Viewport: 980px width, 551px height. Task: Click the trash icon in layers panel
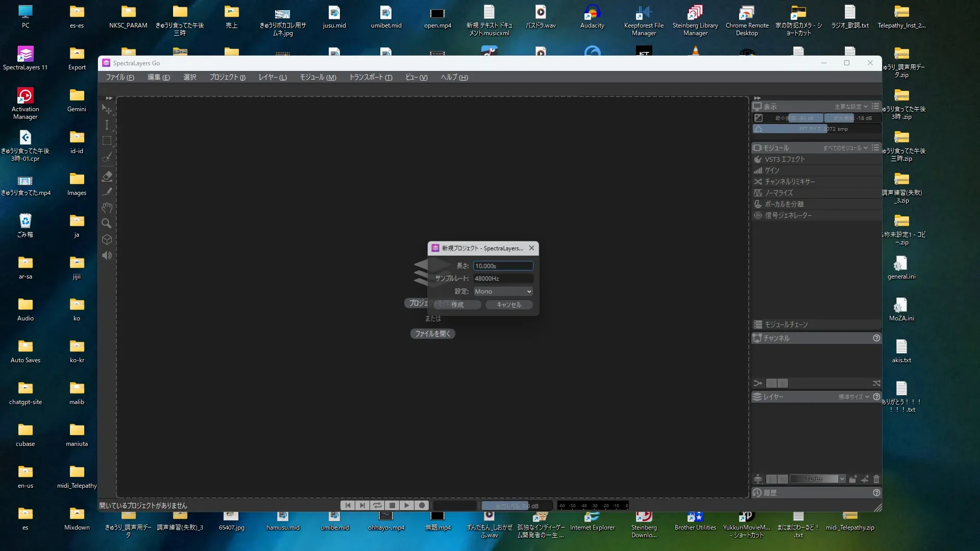(876, 479)
